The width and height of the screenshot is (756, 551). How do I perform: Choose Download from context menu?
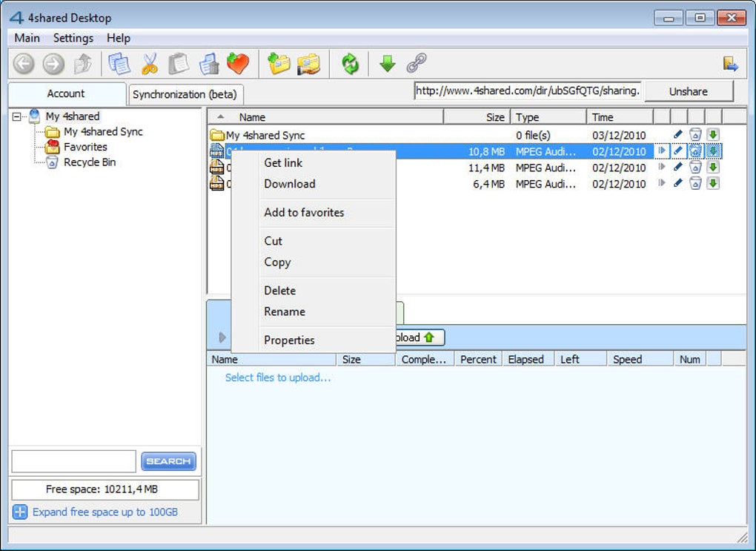[314, 184]
